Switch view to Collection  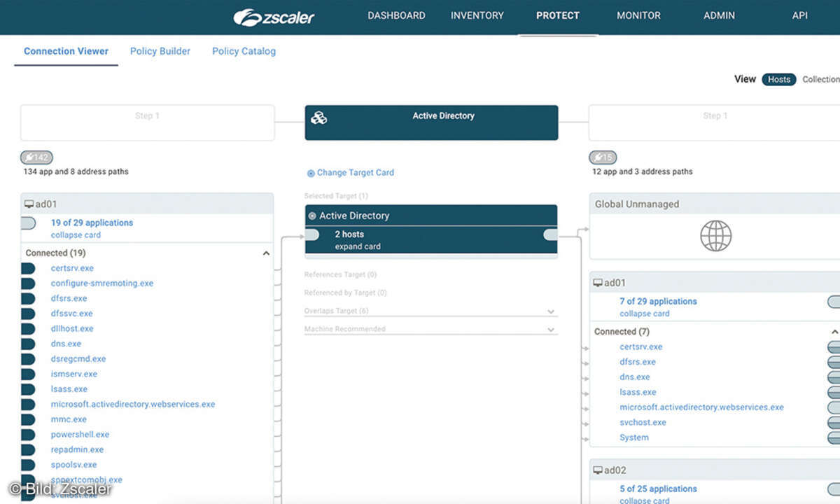click(x=820, y=79)
